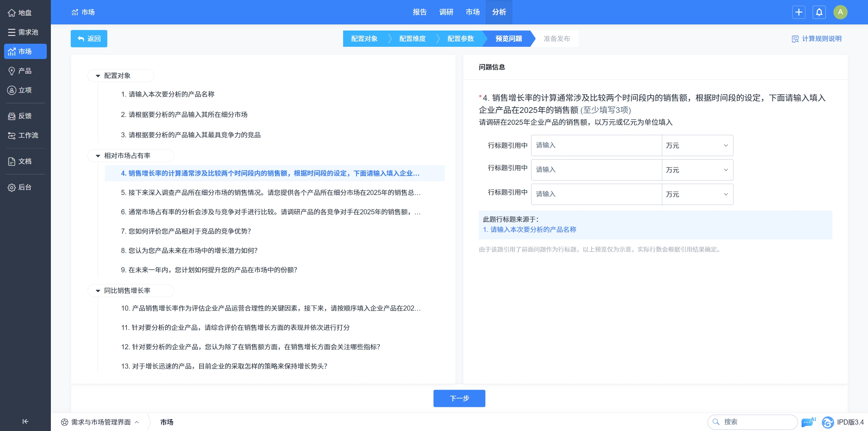The image size is (868, 431).
Task: Open the notification bell
Action: coord(819,12)
